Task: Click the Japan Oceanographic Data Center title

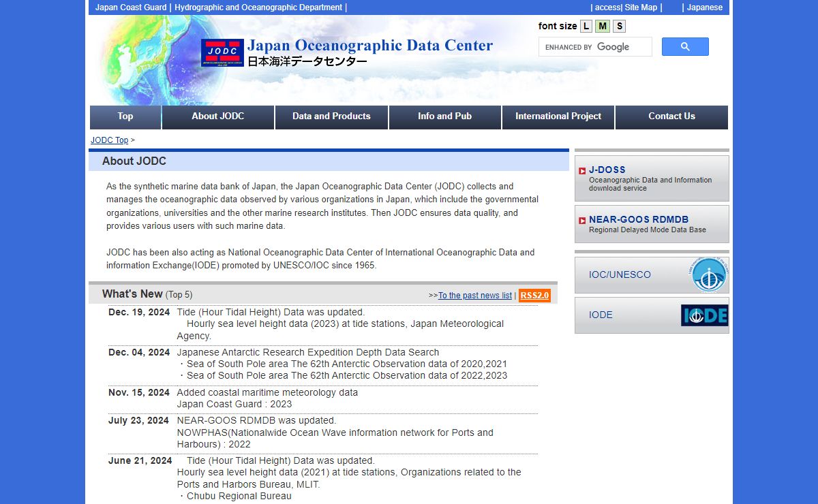Action: pos(369,46)
